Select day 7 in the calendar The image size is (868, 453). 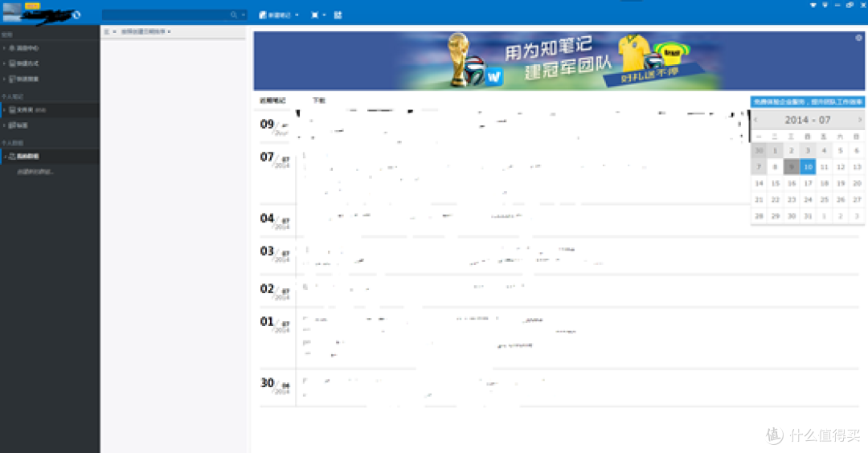click(x=759, y=166)
